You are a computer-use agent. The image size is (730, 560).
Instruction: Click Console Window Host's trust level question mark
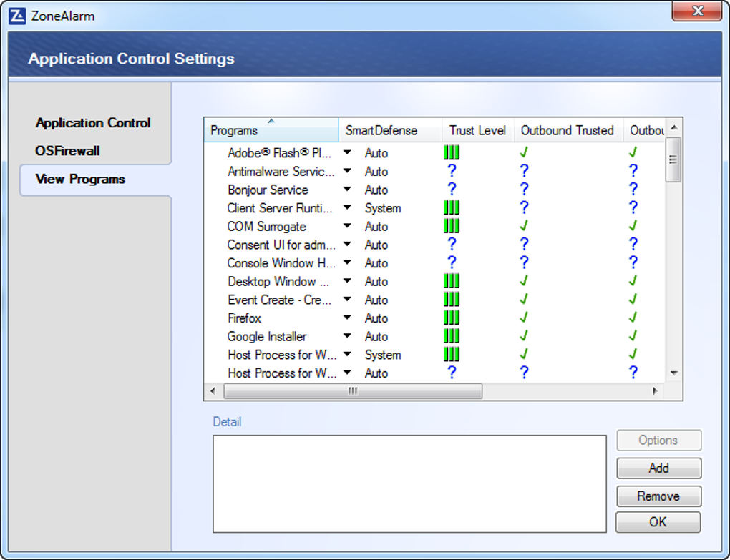click(452, 263)
